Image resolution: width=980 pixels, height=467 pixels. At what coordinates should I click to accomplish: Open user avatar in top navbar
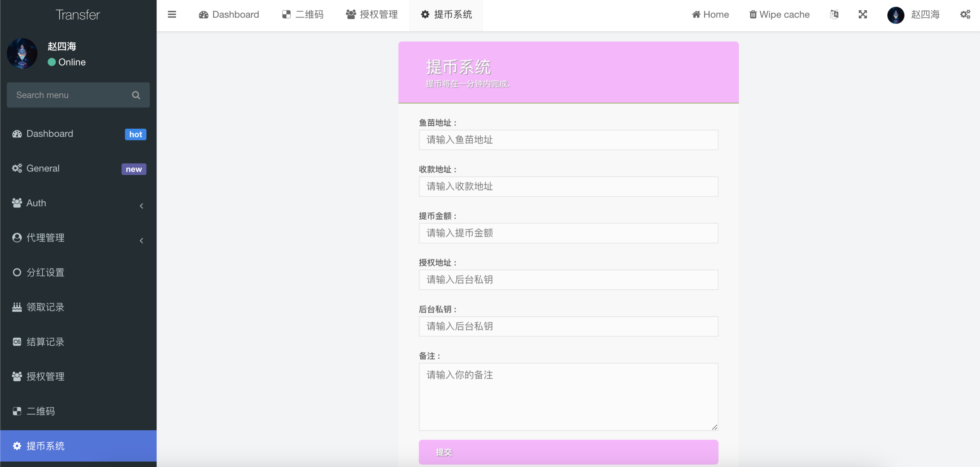point(896,15)
